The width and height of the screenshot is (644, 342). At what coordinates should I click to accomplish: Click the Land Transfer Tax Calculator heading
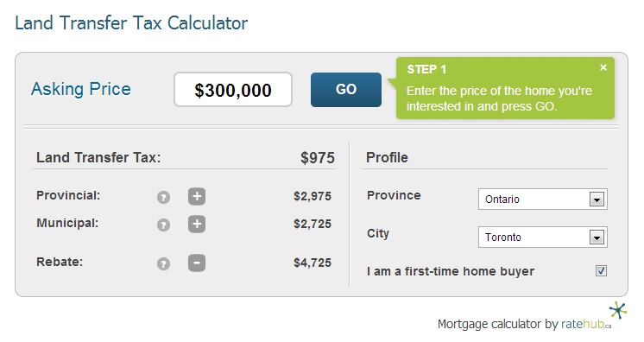tap(131, 23)
